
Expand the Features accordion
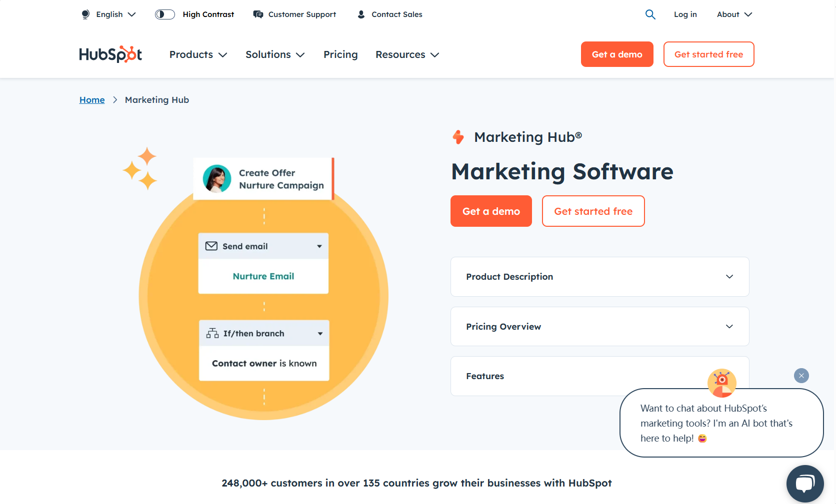click(599, 376)
